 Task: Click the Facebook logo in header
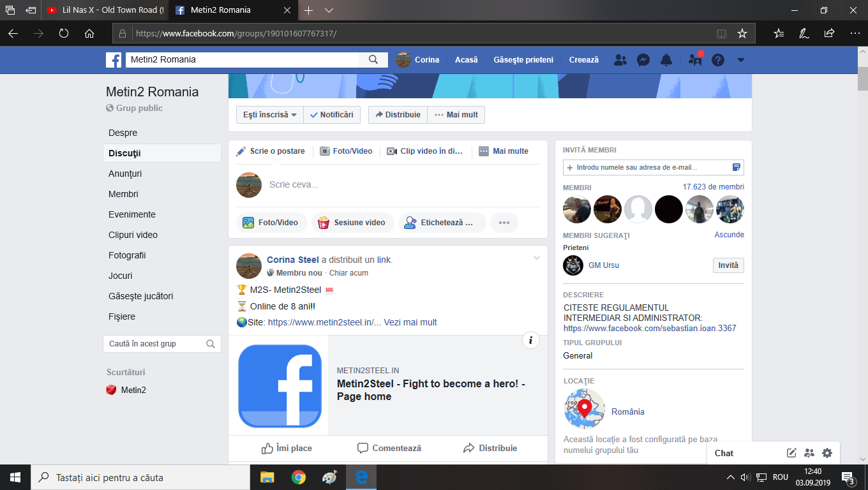114,60
